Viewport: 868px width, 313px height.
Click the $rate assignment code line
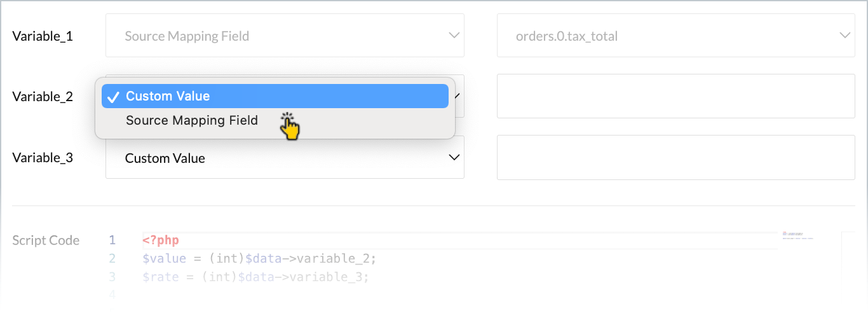tap(255, 277)
